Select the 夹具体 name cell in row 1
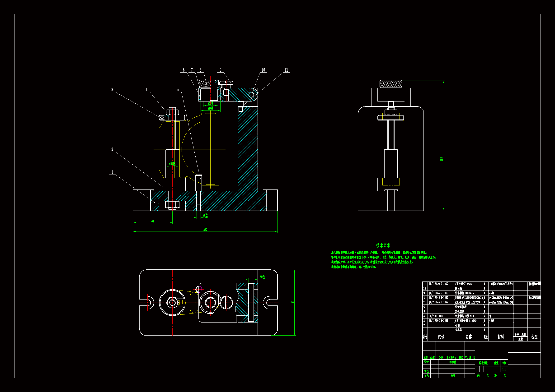 (x=458, y=330)
